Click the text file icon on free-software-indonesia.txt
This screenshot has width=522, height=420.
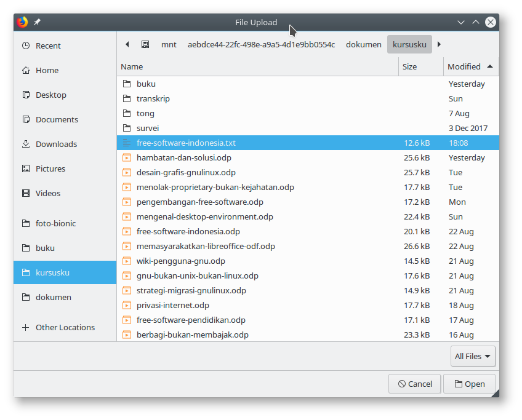[x=127, y=143]
